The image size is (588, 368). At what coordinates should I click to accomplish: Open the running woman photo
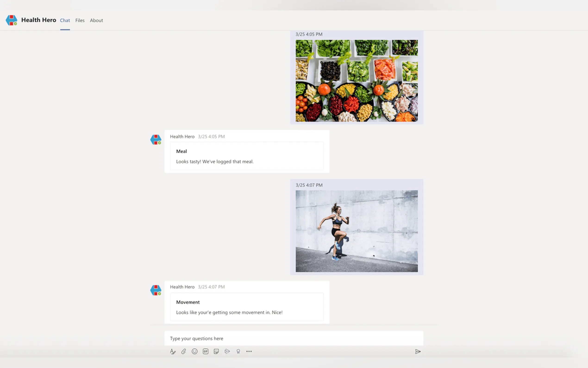click(x=357, y=231)
